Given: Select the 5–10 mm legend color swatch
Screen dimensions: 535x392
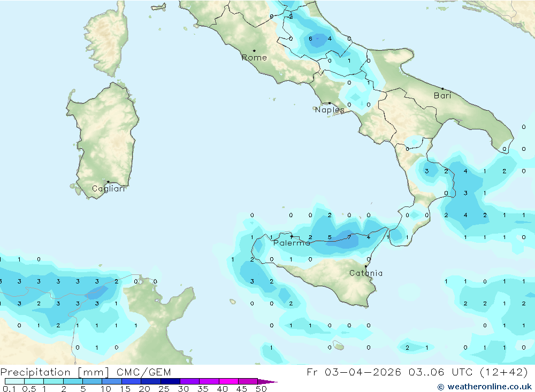Looking at the screenshot, I should pos(92,381).
